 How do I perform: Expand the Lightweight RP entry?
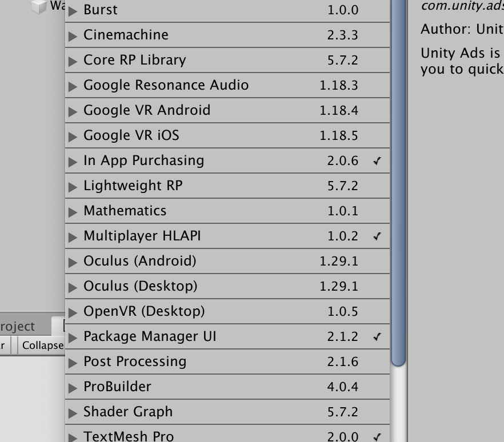(x=73, y=186)
